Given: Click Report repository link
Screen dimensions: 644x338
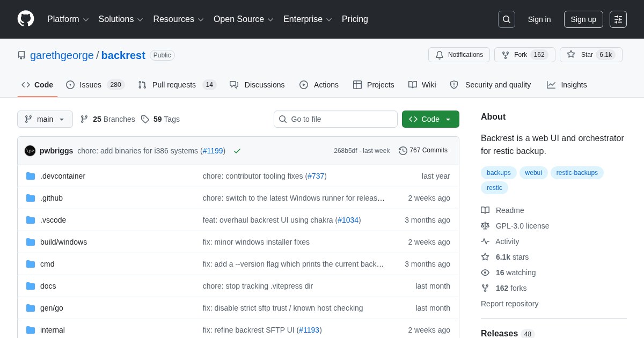Looking at the screenshot, I should (x=509, y=304).
